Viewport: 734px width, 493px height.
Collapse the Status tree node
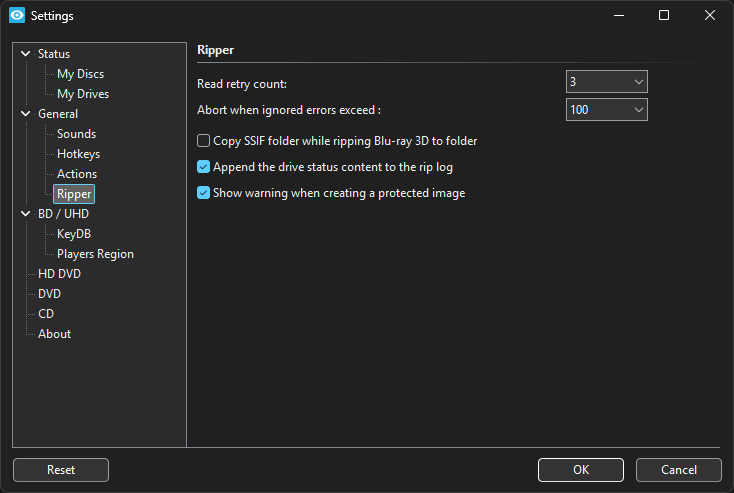click(x=26, y=54)
